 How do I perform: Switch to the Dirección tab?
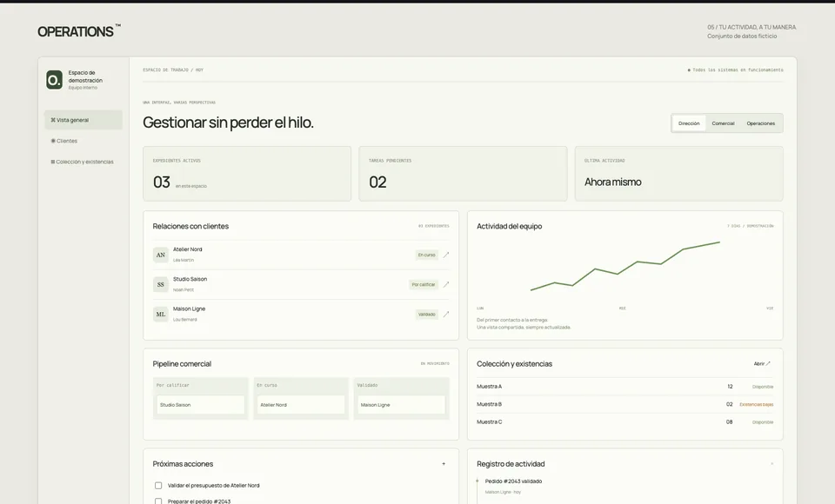tap(689, 123)
